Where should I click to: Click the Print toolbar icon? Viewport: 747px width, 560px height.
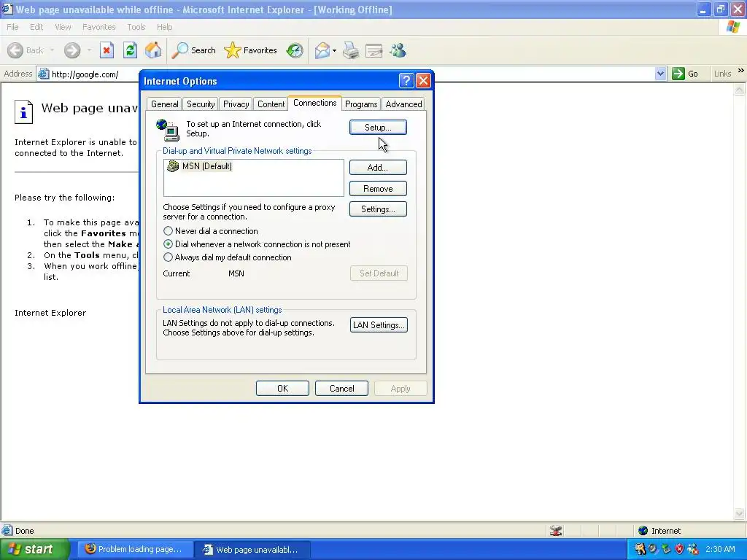351,50
